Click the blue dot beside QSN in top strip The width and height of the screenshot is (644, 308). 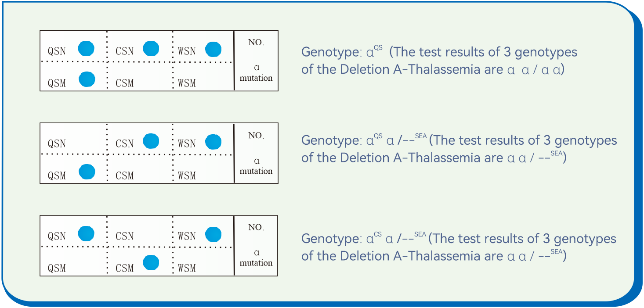(86, 48)
